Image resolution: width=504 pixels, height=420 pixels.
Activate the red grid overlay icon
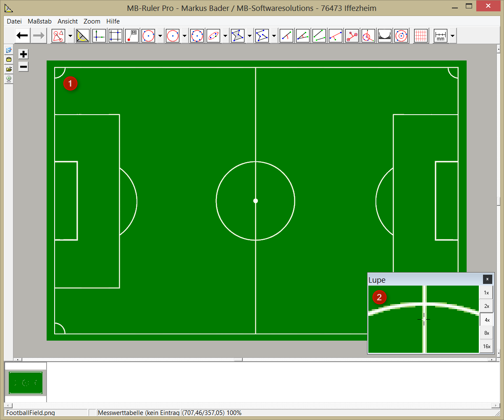click(420, 36)
